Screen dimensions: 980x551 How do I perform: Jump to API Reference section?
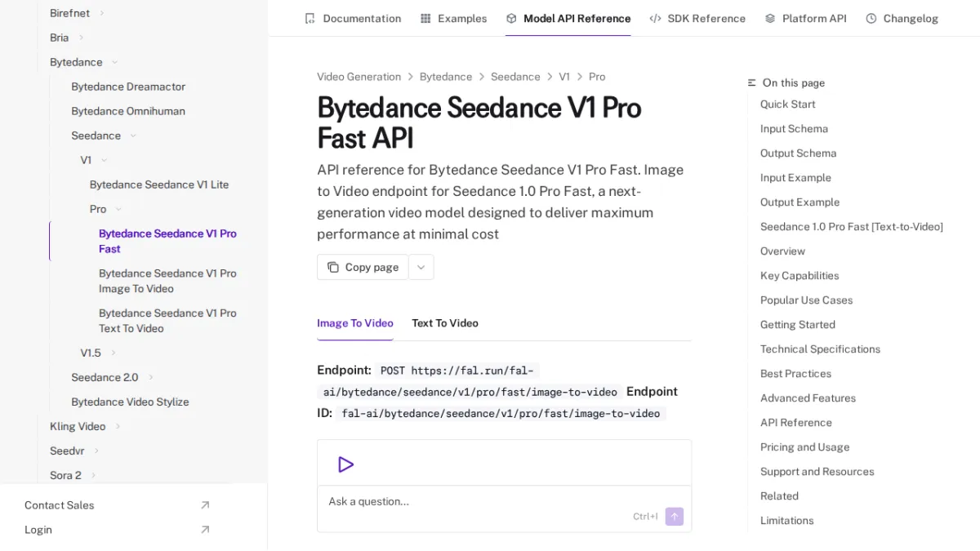click(795, 423)
